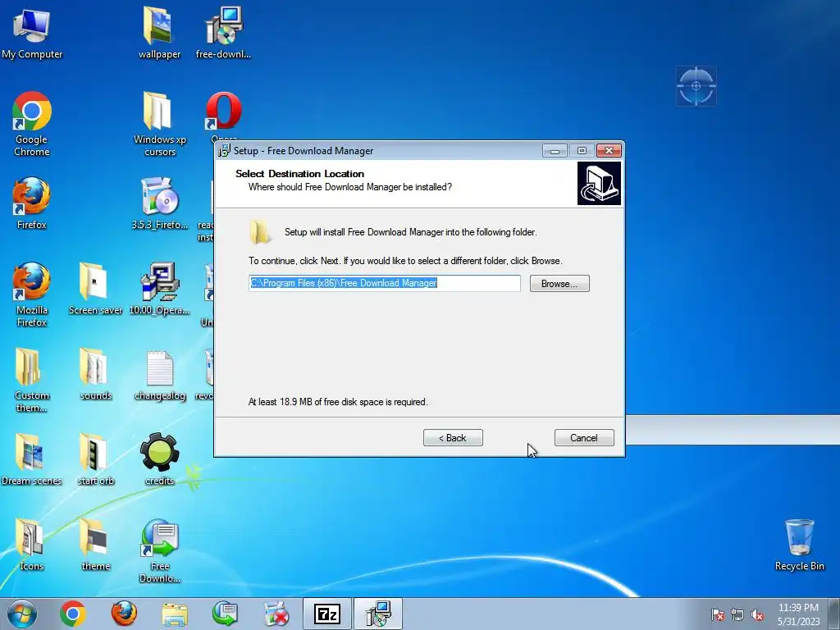Screen dimensions: 840x630
Task: Open the start orb folder
Action: [95, 459]
